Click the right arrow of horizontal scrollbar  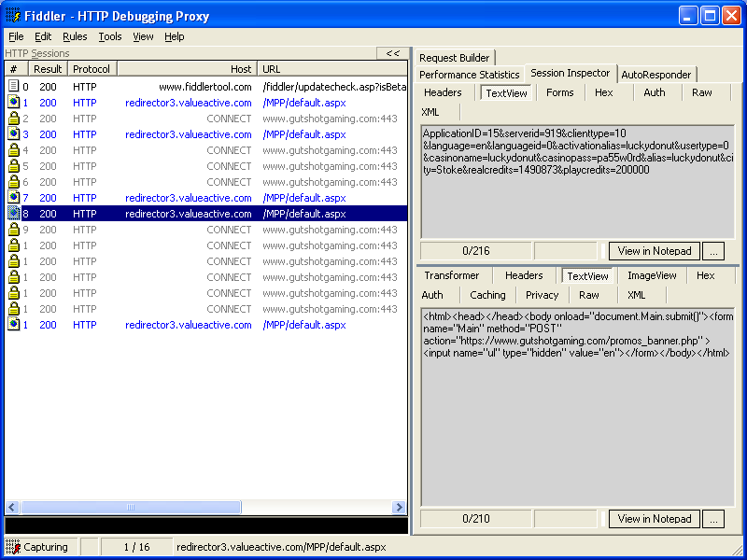pyautogui.click(x=400, y=507)
